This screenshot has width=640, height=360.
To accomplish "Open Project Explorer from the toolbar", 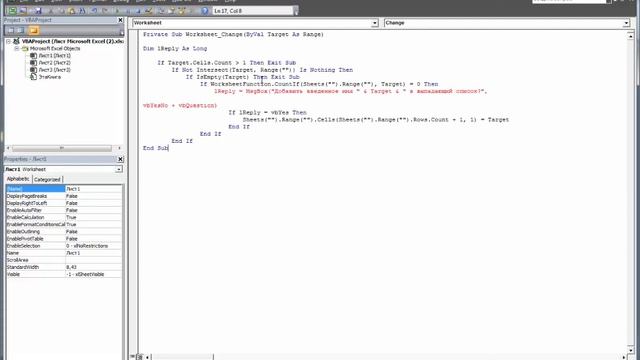I will click(x=162, y=11).
